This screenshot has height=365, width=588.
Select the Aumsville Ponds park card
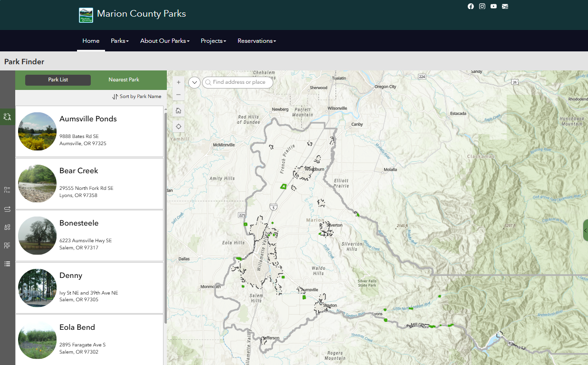point(89,131)
